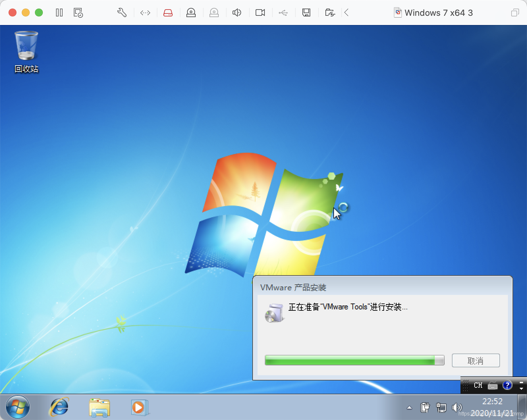The height and width of the screenshot is (420, 527).
Task: Click the language bar keyboard icon
Action: click(x=493, y=385)
